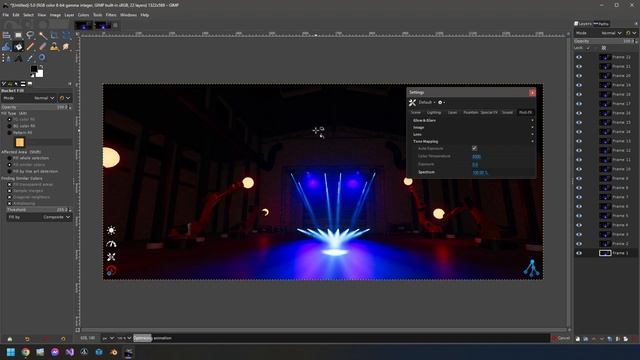Open the navigation preview at canvas corner

[569, 330]
